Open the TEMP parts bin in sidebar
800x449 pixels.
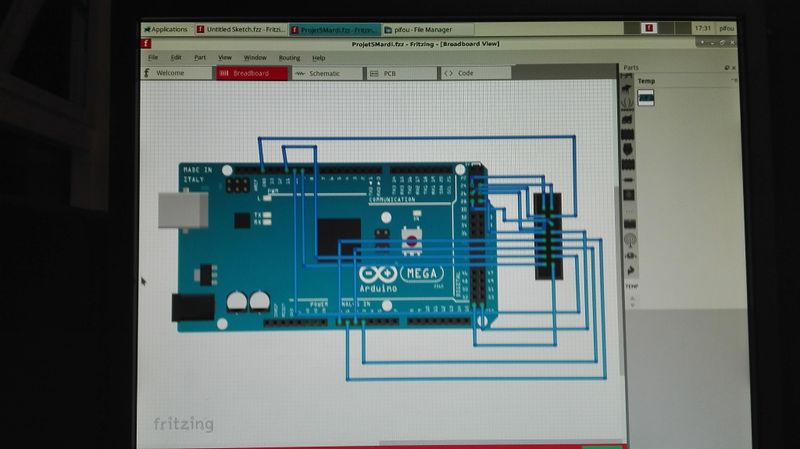pos(631,285)
